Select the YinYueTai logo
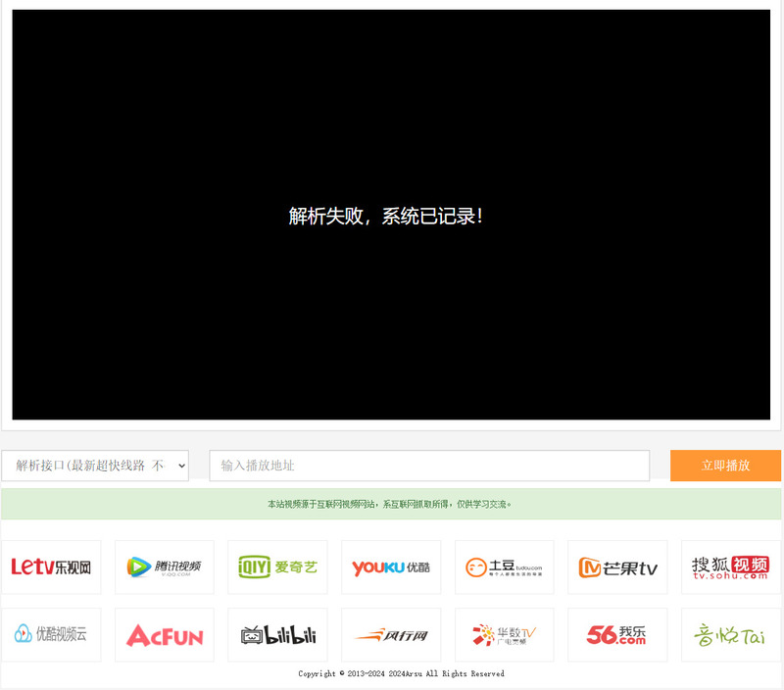 (x=730, y=634)
